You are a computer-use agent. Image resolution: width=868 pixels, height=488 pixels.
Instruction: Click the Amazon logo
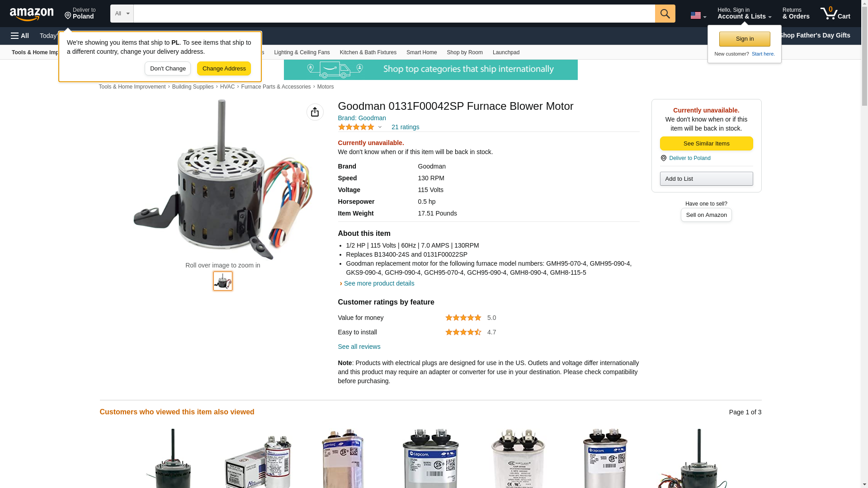32,14
